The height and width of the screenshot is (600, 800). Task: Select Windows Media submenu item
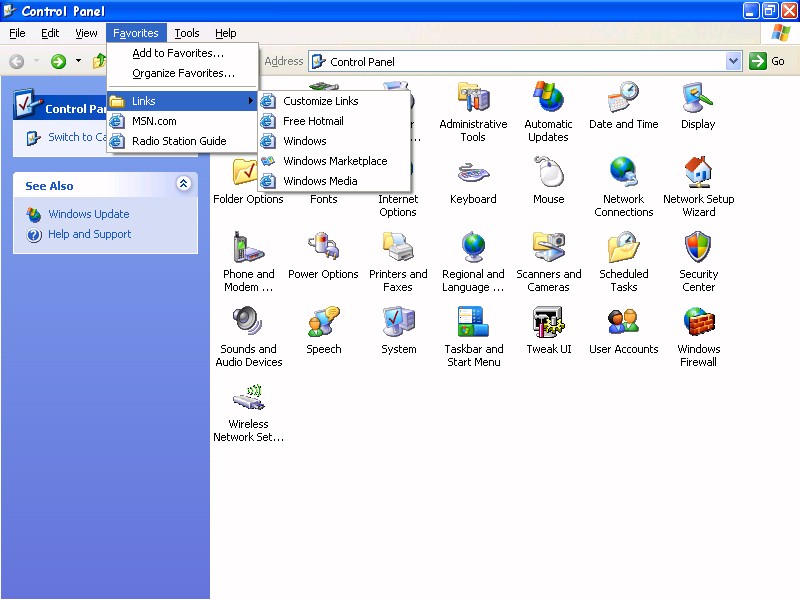tap(334, 181)
